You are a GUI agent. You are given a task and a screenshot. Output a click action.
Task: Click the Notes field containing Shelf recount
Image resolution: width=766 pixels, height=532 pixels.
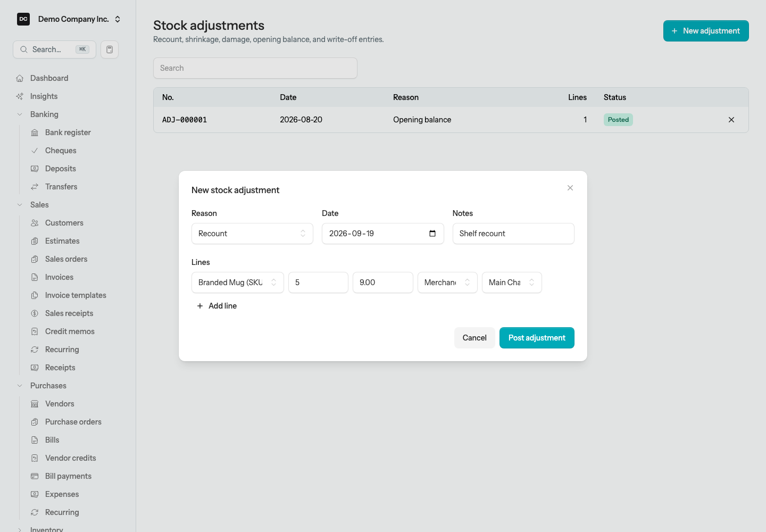(513, 234)
